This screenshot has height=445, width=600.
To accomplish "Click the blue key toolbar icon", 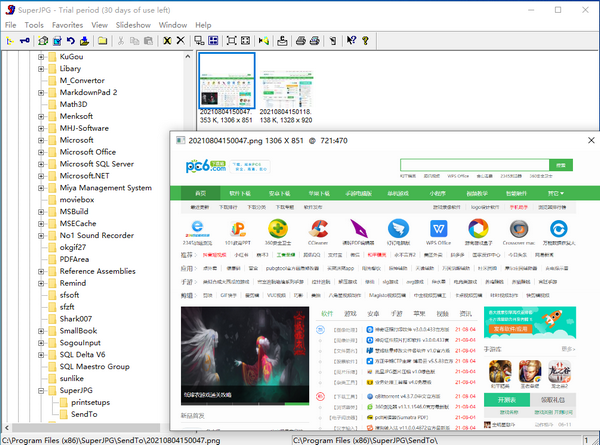I will (x=24, y=41).
